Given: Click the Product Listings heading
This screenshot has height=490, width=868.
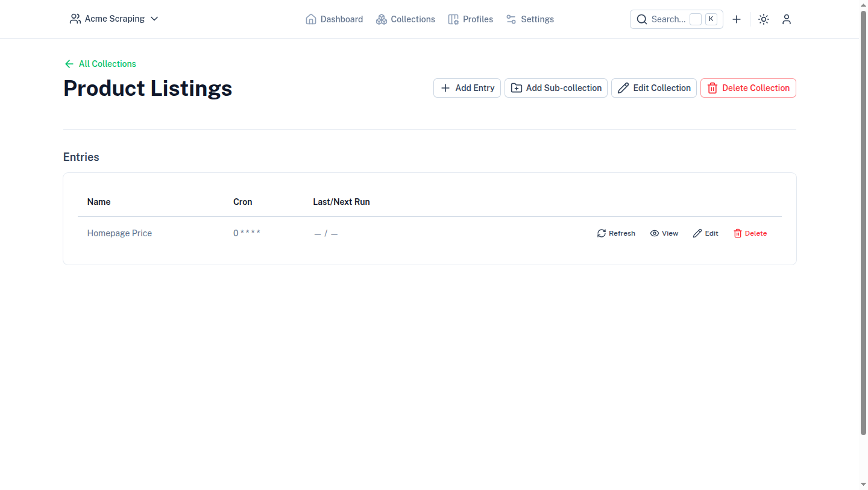Looking at the screenshot, I should point(148,88).
